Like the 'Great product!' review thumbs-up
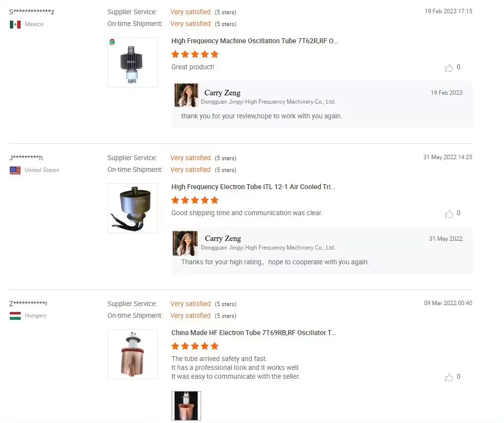This screenshot has width=504, height=423. pyautogui.click(x=449, y=67)
